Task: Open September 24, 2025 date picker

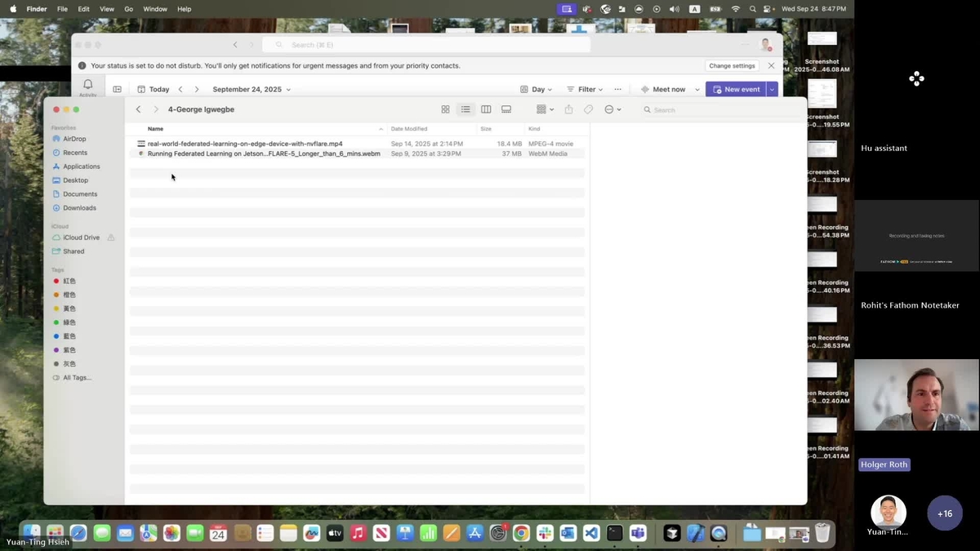Action: point(252,90)
